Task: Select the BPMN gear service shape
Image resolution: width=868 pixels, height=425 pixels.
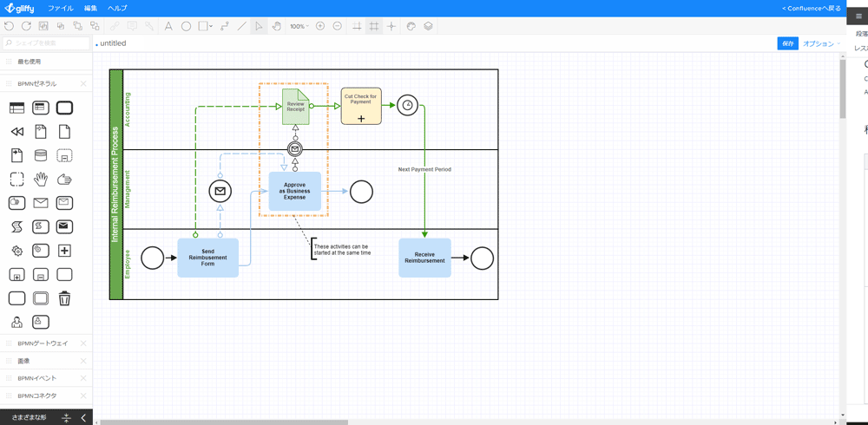Action: (17, 251)
